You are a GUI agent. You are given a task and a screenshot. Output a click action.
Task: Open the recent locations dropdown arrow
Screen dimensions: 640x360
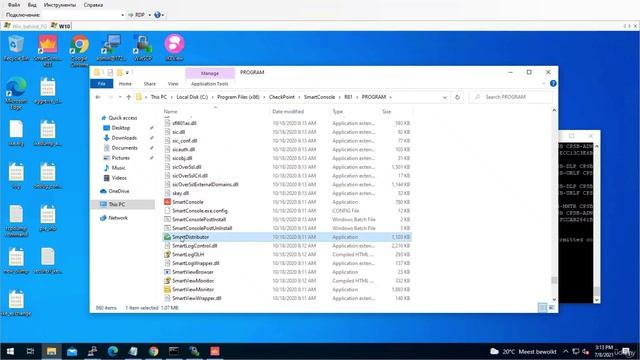click(x=120, y=97)
